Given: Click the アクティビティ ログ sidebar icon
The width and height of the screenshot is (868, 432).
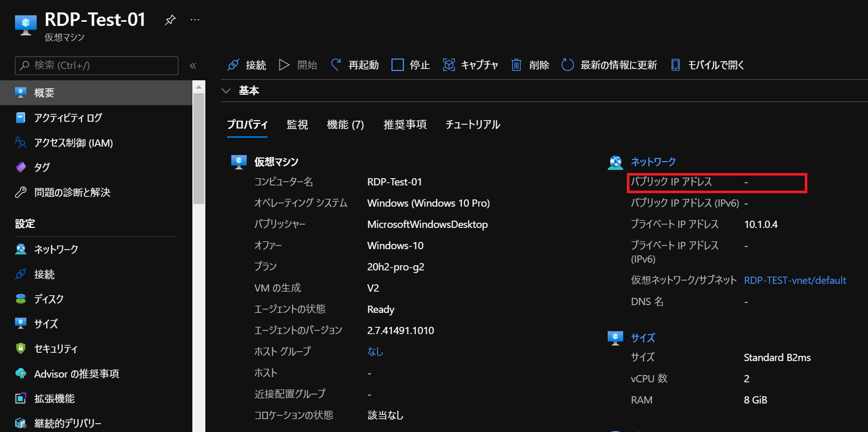Looking at the screenshot, I should [21, 118].
